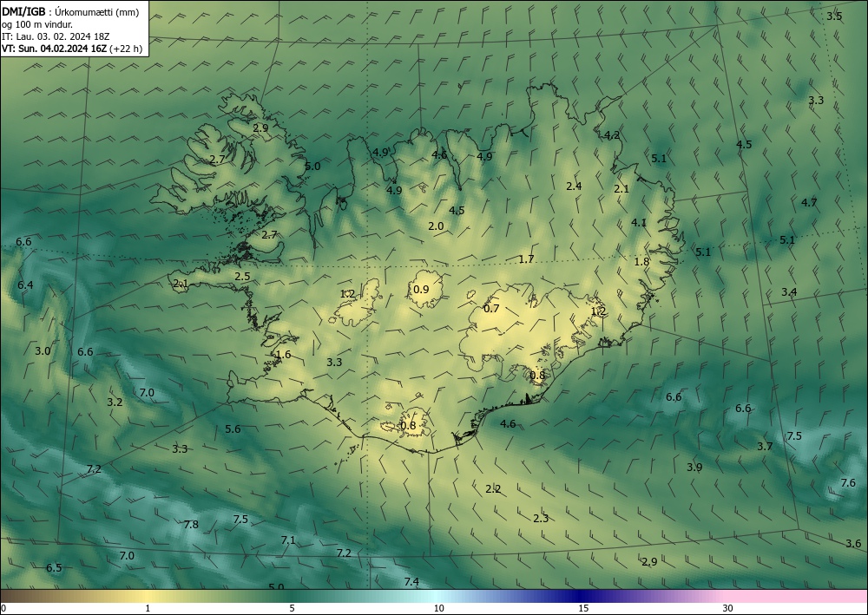Click the 3.7 precipitation value
Image resolution: width=868 pixels, height=615 pixels.
pyautogui.click(x=765, y=446)
